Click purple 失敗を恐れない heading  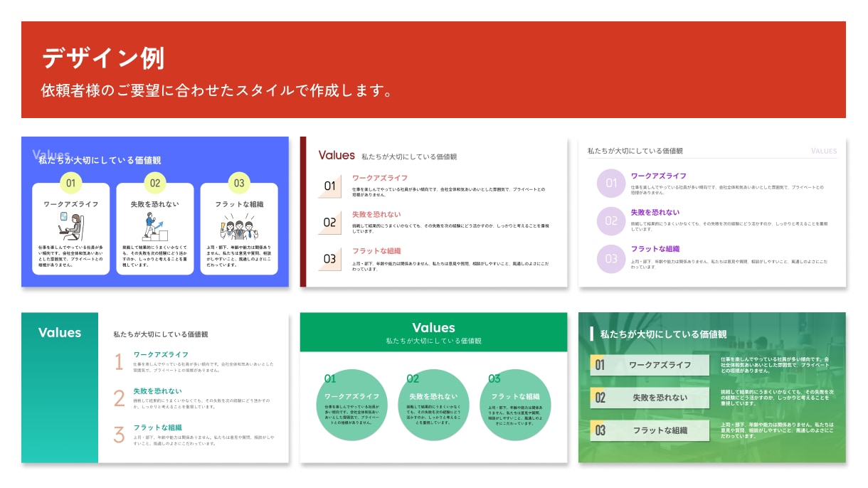coord(655,213)
